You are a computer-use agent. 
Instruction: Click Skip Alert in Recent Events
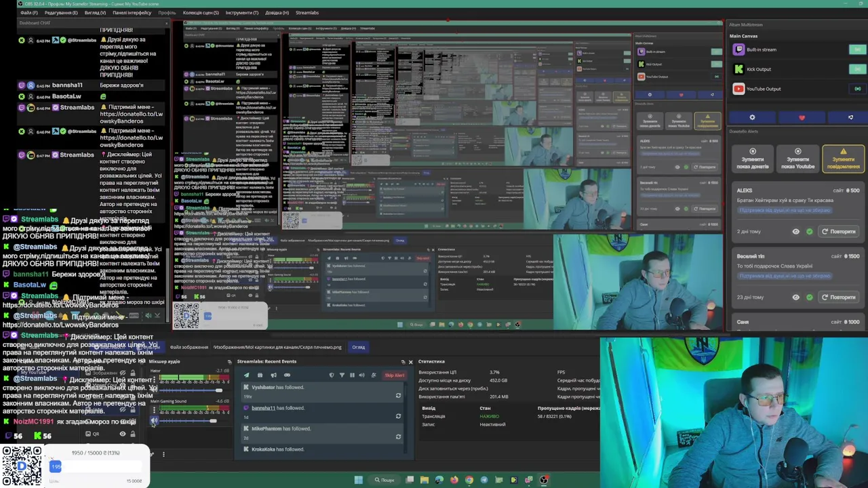click(395, 375)
